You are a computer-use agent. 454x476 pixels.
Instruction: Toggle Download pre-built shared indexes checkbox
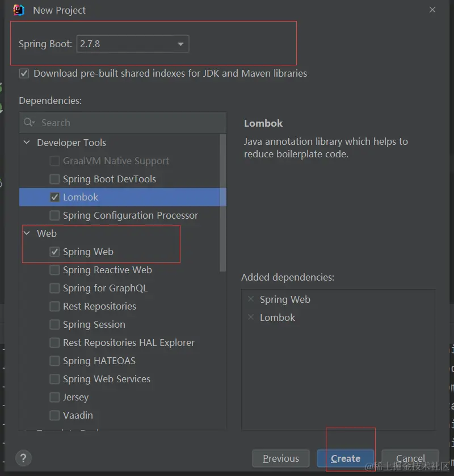pos(24,73)
